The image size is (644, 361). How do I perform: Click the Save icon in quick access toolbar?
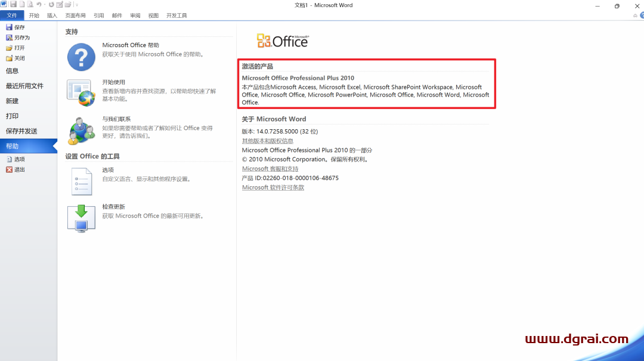(x=13, y=5)
